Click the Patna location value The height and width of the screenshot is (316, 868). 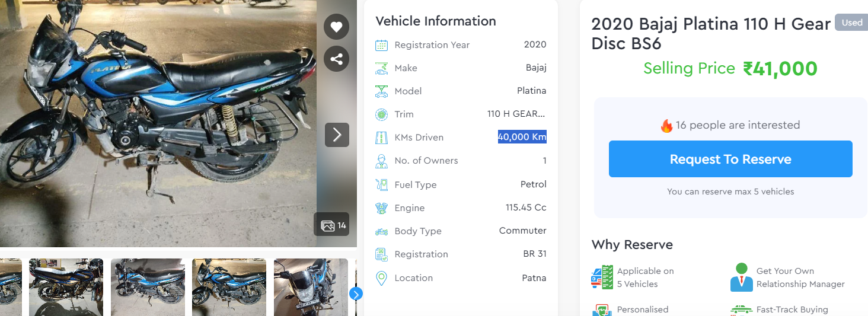(534, 277)
